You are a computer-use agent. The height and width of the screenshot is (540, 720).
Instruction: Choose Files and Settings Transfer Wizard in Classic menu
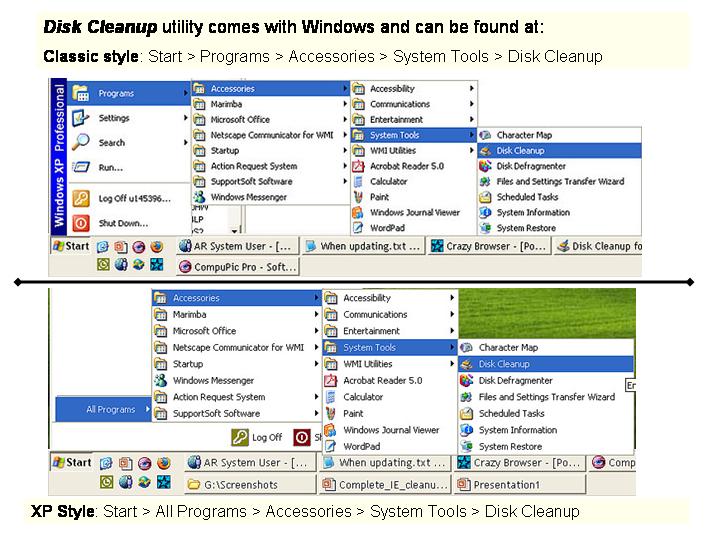(x=559, y=181)
